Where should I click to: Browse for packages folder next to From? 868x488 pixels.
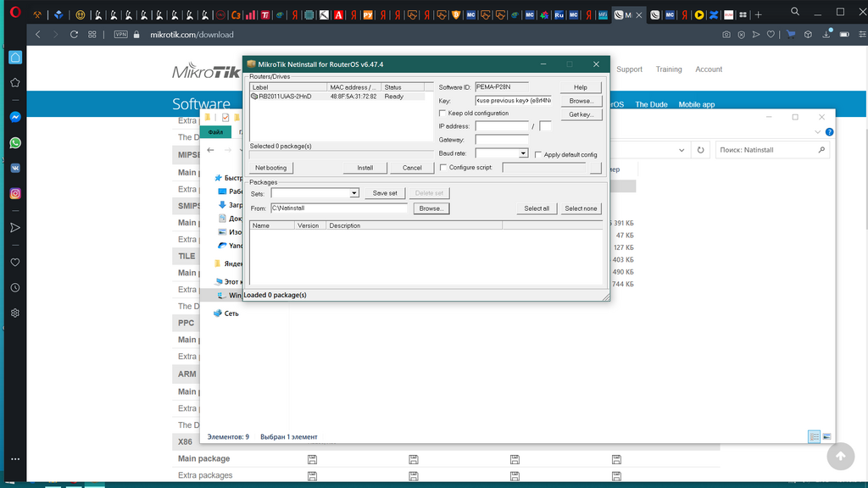click(431, 208)
